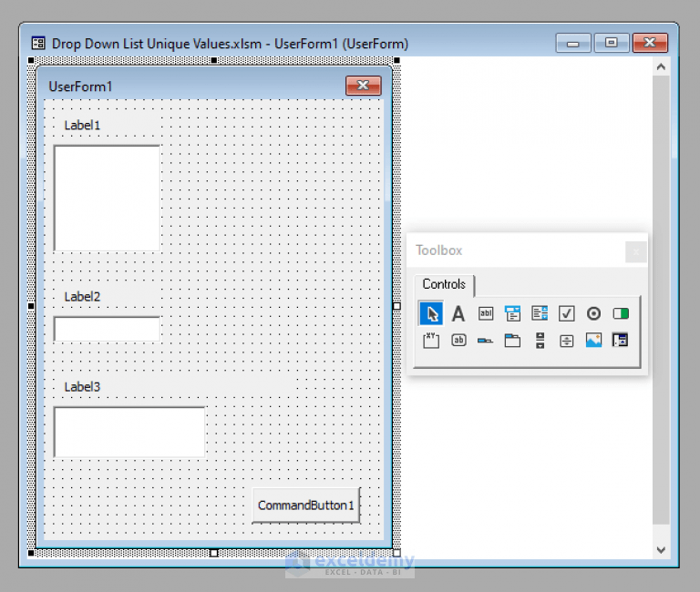Click scroll down arrow of designer window
Image resolution: width=700 pixels, height=592 pixels.
(x=661, y=550)
